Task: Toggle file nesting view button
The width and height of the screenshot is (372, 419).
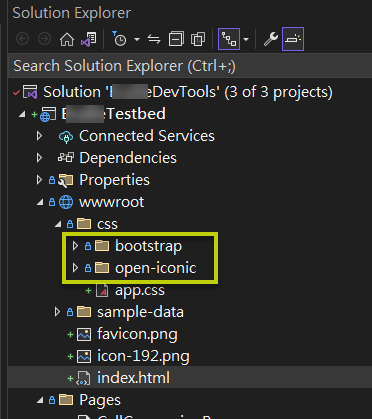Action: 229,39
